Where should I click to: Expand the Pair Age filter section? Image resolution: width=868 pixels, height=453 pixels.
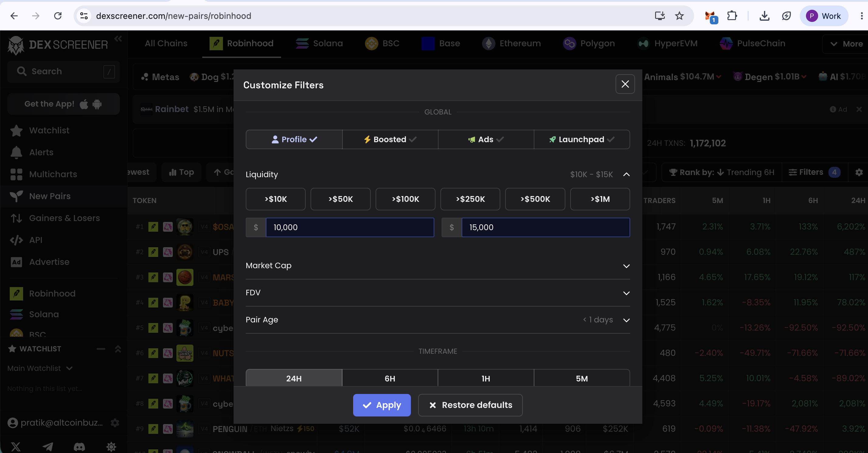coord(438,320)
